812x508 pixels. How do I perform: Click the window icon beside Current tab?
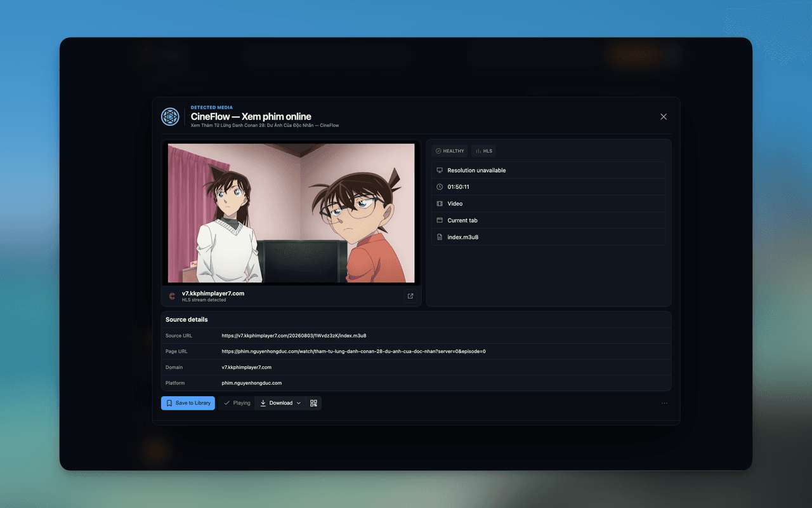point(439,220)
